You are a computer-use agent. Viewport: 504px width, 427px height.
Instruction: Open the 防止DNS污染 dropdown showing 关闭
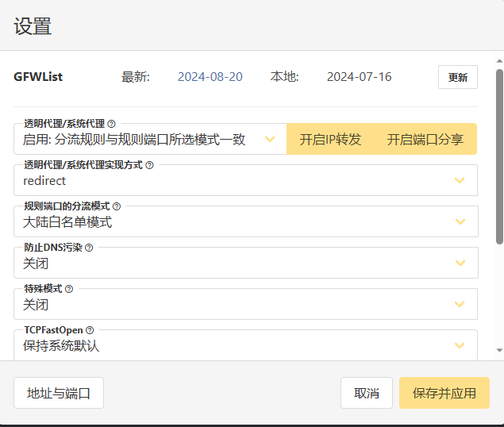point(245,263)
